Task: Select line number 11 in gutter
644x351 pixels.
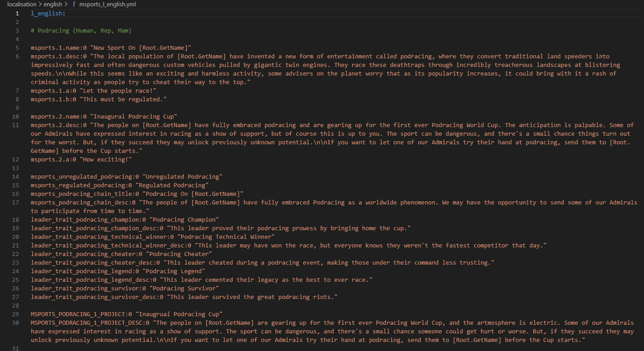Action: pos(16,125)
